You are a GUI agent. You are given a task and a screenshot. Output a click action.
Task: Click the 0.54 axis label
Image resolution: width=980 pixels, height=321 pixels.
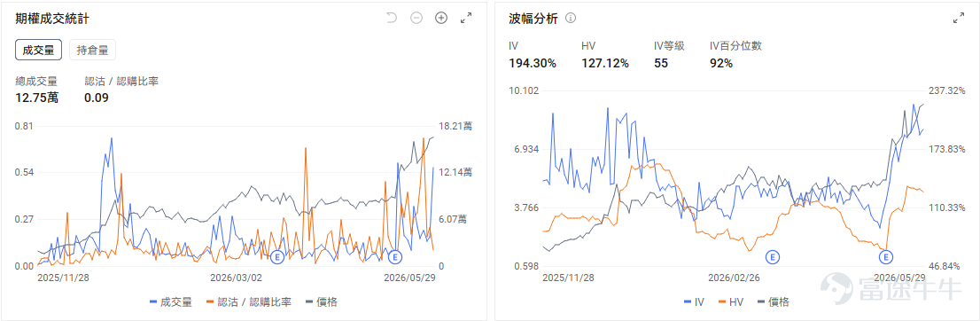pos(25,172)
